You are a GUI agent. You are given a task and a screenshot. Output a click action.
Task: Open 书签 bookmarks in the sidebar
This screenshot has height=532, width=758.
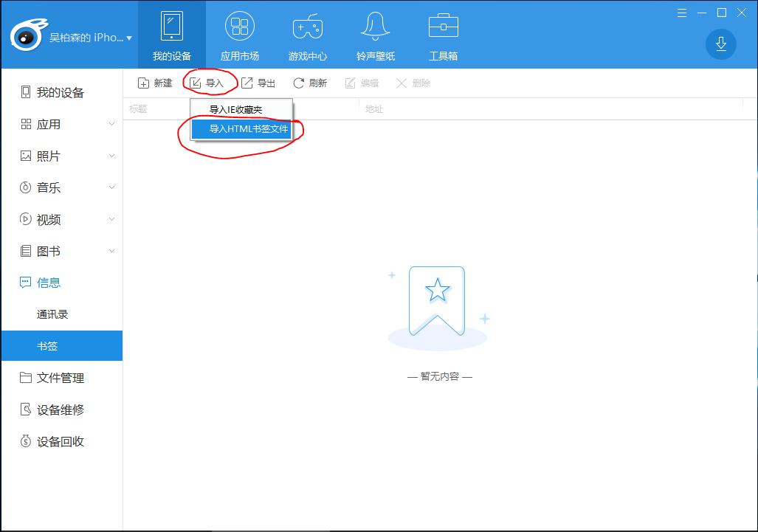62,346
